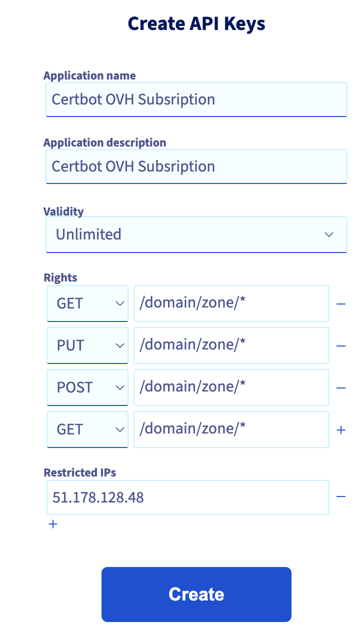364x635 pixels.
Task: Add another restricted IP with plus icon
Action: [x=53, y=524]
